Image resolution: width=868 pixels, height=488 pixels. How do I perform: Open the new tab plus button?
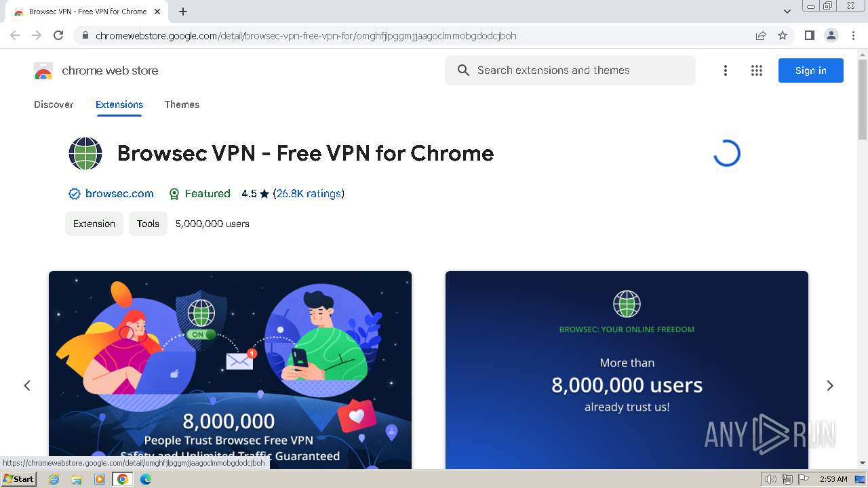(x=183, y=12)
